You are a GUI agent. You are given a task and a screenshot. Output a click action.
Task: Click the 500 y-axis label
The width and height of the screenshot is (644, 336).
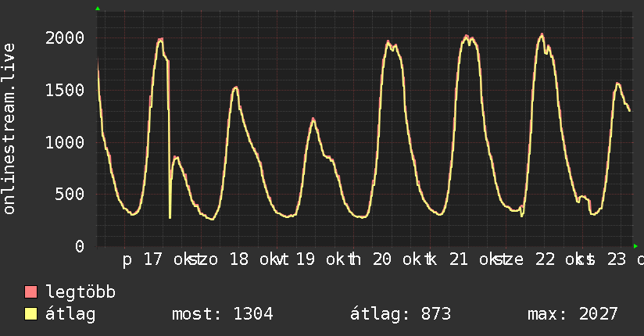(70, 195)
